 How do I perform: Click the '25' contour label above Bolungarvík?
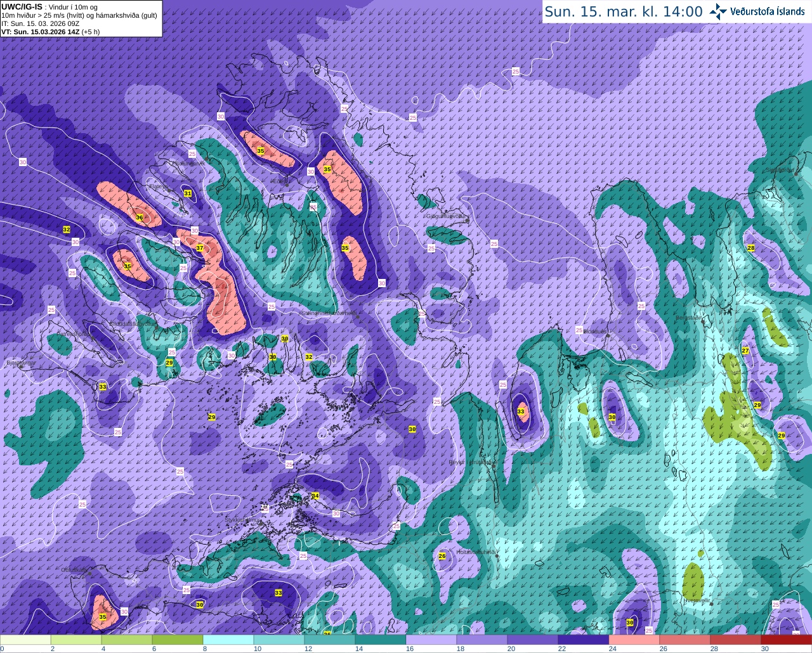click(192, 153)
